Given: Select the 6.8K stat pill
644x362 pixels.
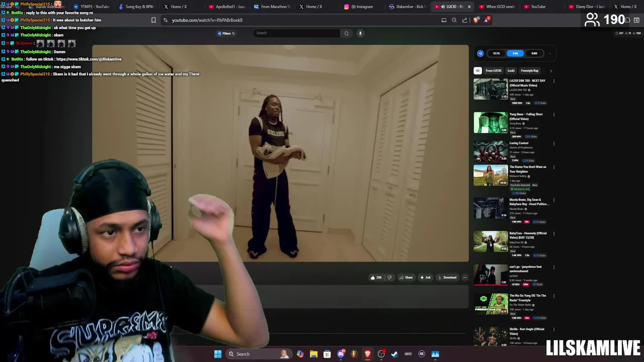Looking at the screenshot, I should pyautogui.click(x=534, y=53).
